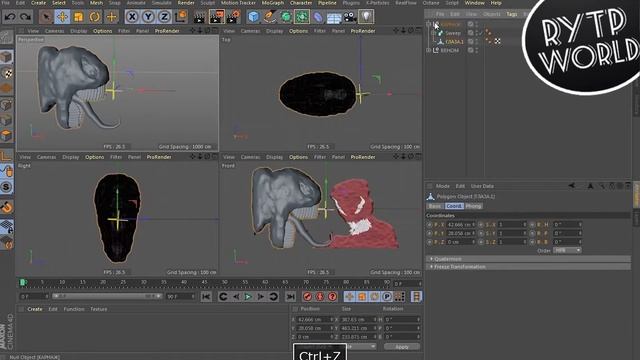Click the timeline preview range slider
The image size is (640, 360).
[107, 296]
